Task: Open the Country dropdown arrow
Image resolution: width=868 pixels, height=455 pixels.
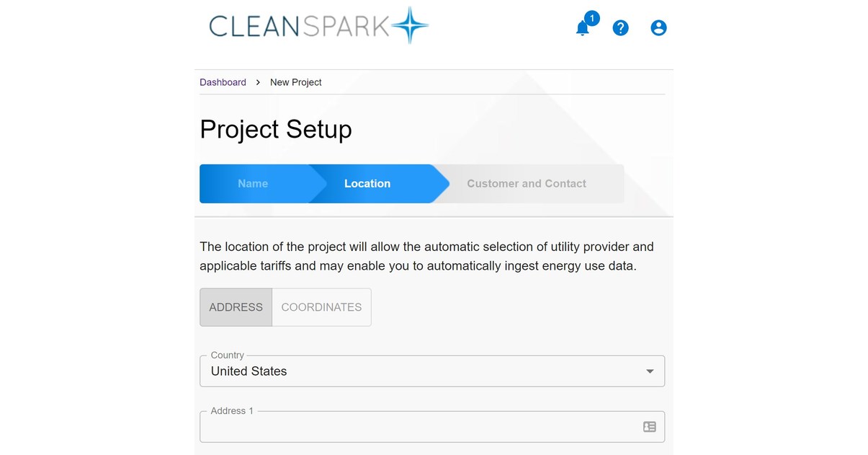Action: (649, 371)
